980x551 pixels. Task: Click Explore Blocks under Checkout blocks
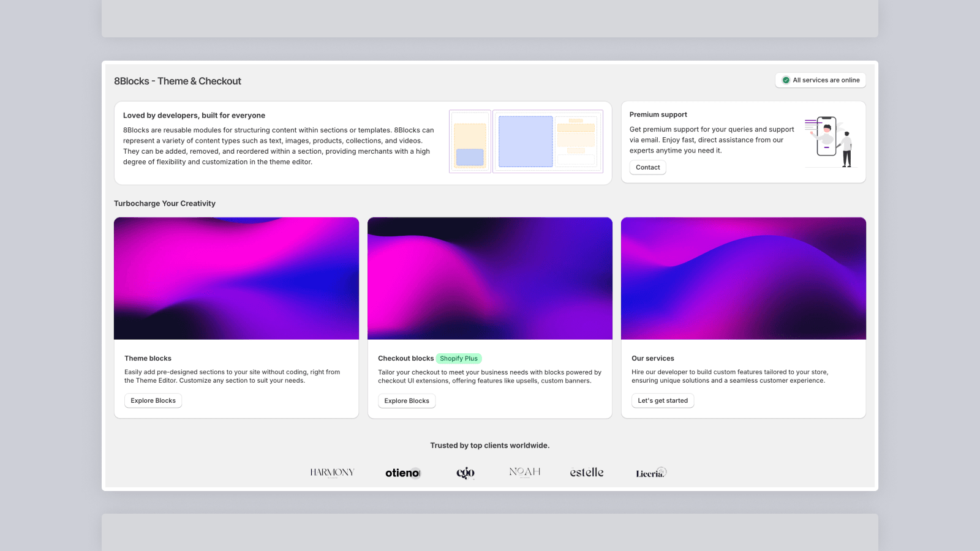point(407,401)
